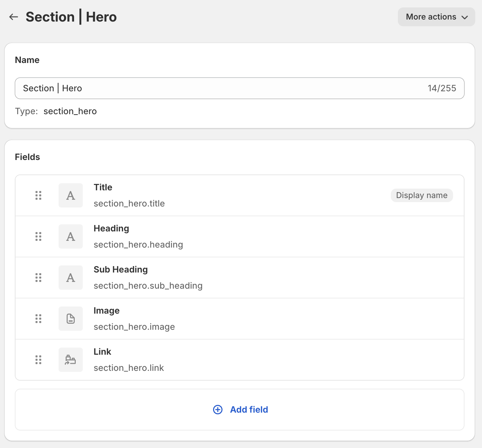Select the text type icon for Title
The image size is (482, 448).
pyautogui.click(x=71, y=195)
